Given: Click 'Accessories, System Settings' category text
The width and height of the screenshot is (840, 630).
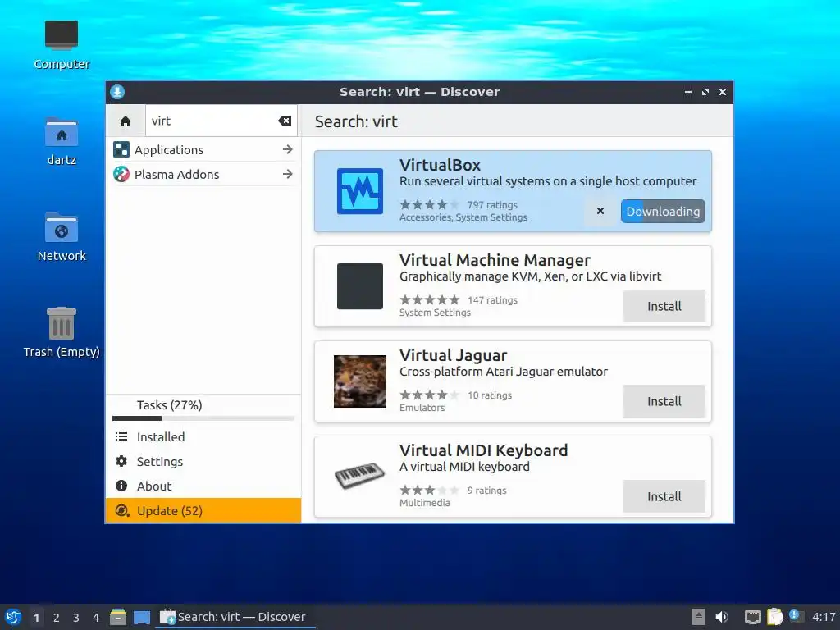Looking at the screenshot, I should [463, 217].
